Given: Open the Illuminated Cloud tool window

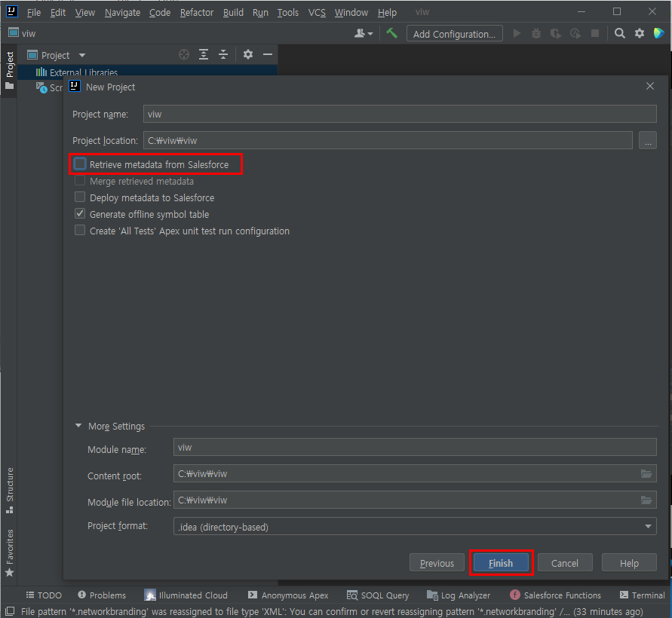Looking at the screenshot, I should 186,595.
